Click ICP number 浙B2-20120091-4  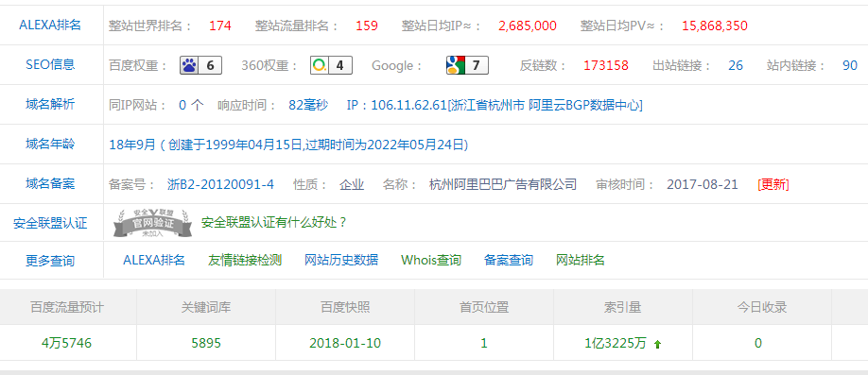(x=220, y=184)
